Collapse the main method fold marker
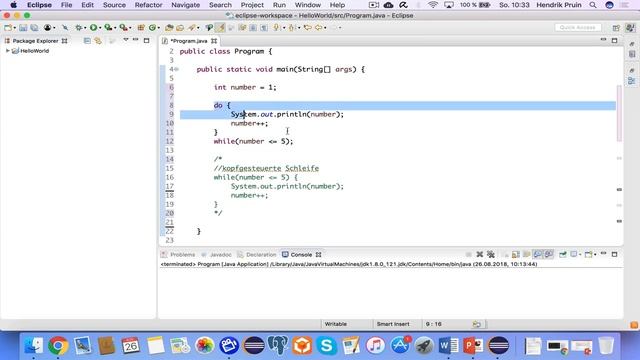The width and height of the screenshot is (640, 360). point(177,69)
